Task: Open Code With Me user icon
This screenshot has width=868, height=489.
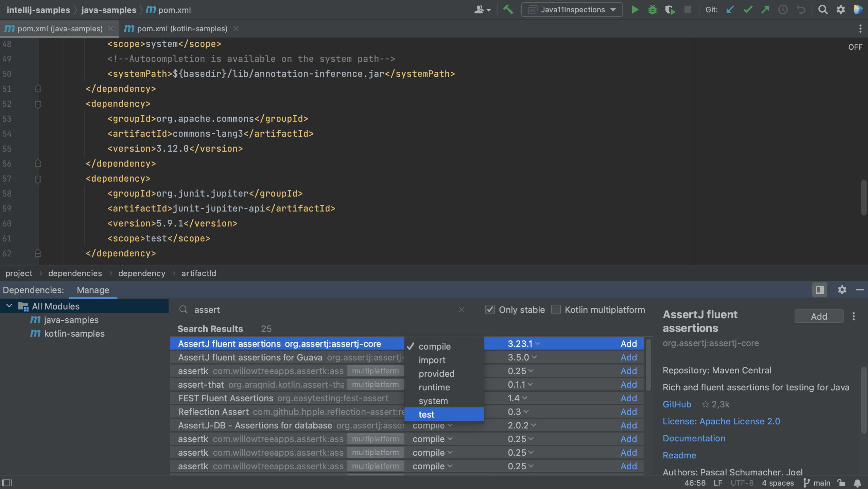Action: tap(482, 10)
